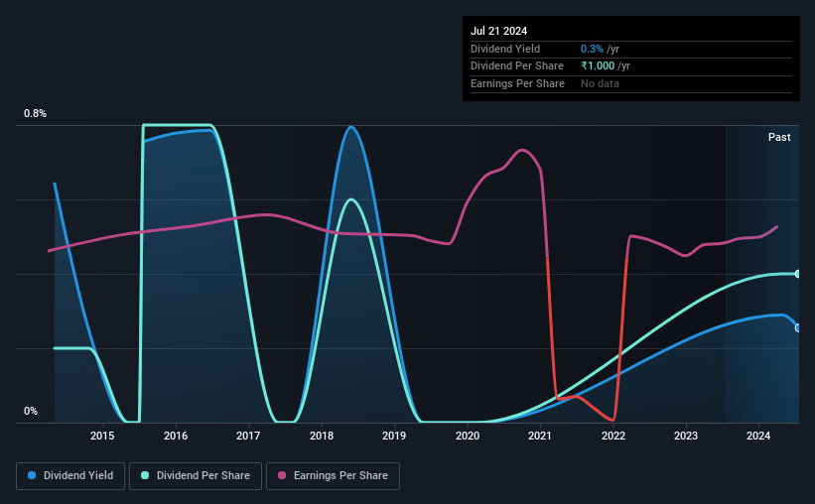Click the Jul 21 2024 tooltip date
This screenshot has height=504, width=815.
[x=499, y=31]
